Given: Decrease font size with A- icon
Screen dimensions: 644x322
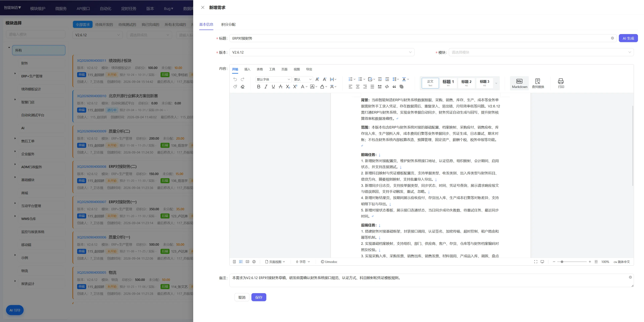Looking at the screenshot, I should click(x=325, y=79).
